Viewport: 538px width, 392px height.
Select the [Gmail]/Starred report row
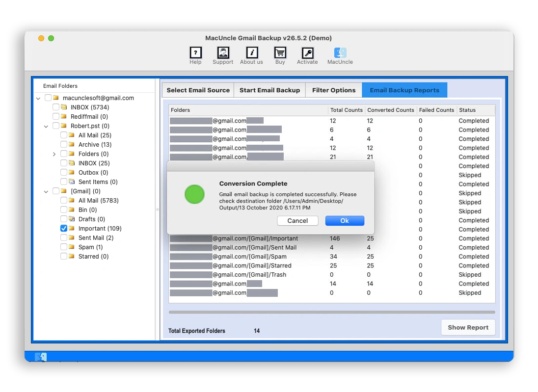tap(332, 265)
